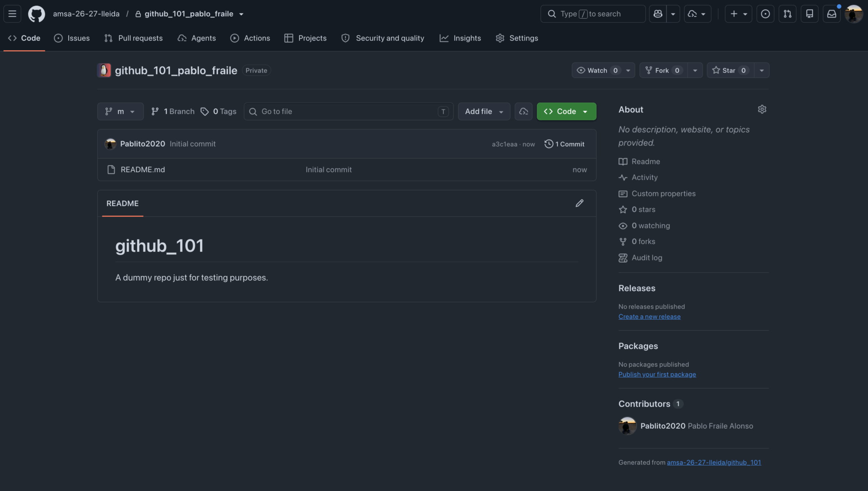
Task: Open Pablito2020 contributor avatar
Action: point(627,426)
